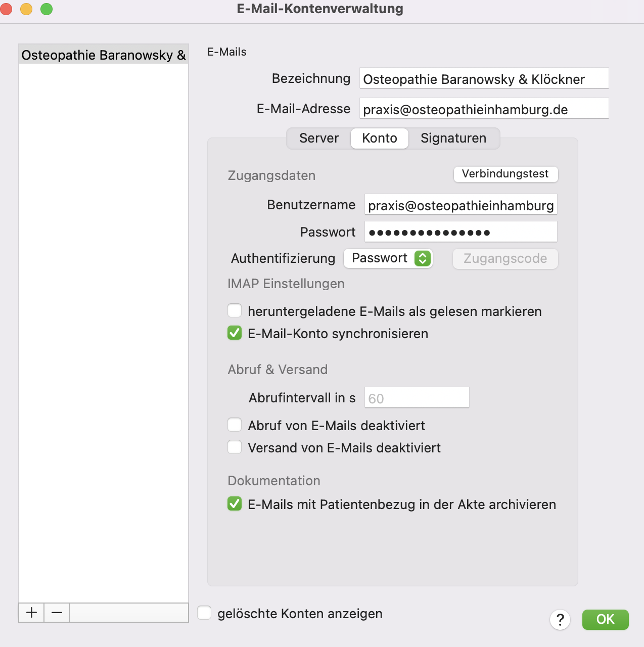Enable heruntergeladene E-Mails als gelesen markieren
This screenshot has height=647, width=644.
pyautogui.click(x=235, y=310)
